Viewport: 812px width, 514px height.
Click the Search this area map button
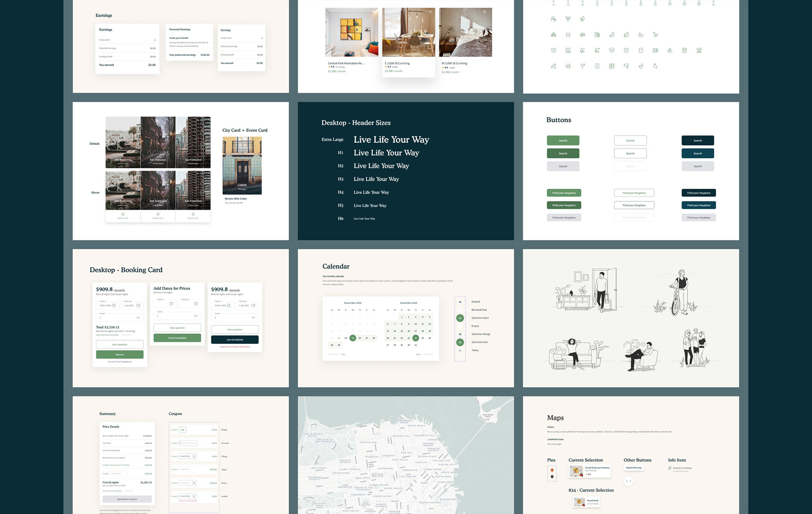pos(634,467)
